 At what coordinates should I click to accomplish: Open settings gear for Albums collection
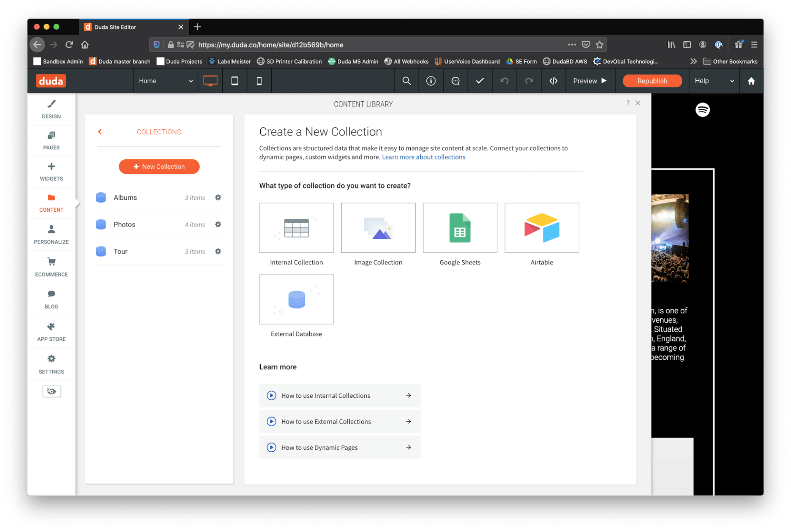click(218, 197)
